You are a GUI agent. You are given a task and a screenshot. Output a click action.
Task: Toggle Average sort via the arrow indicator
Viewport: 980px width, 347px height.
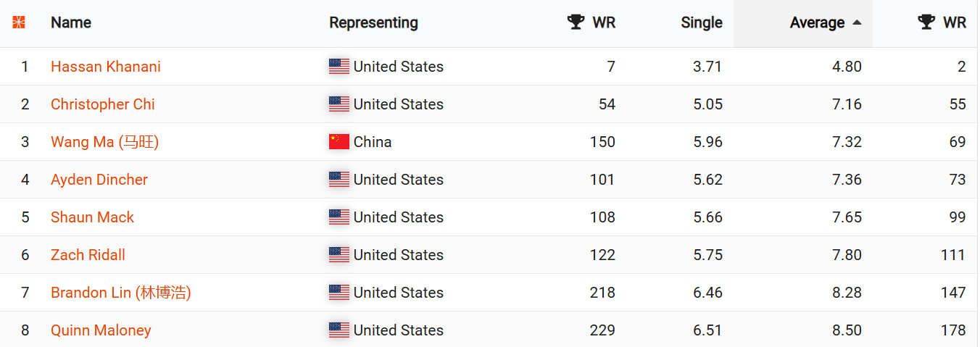857,22
